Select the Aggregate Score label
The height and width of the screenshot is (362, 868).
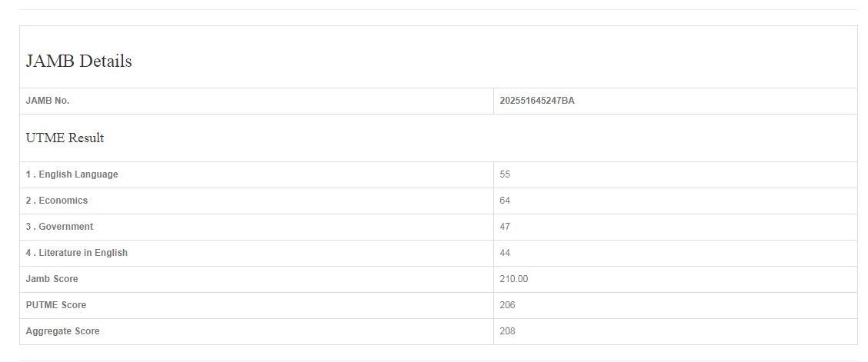coord(62,331)
